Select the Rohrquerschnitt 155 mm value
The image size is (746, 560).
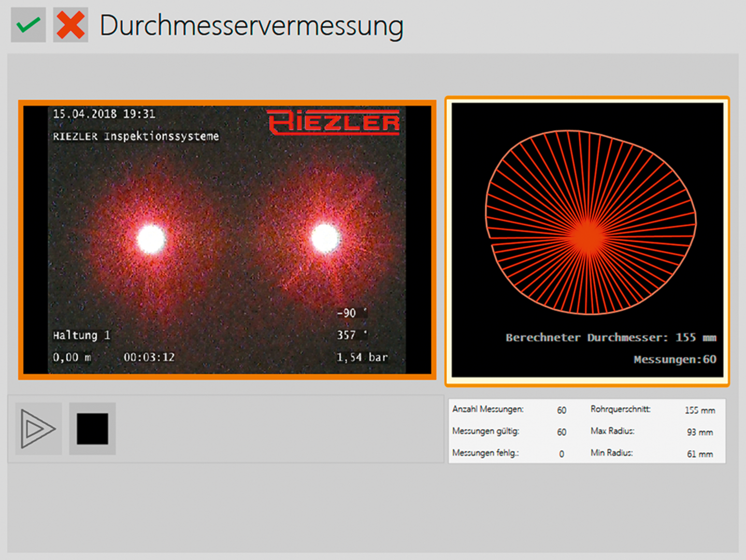[x=699, y=410]
